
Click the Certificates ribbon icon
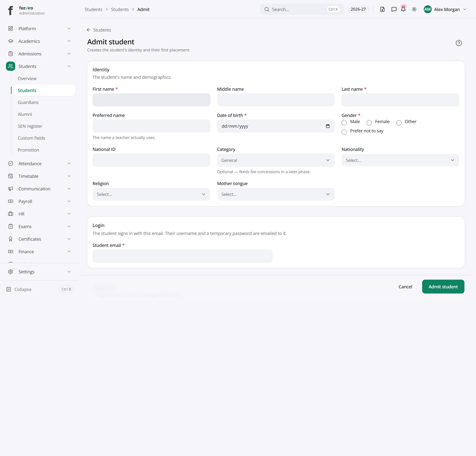pos(10,239)
